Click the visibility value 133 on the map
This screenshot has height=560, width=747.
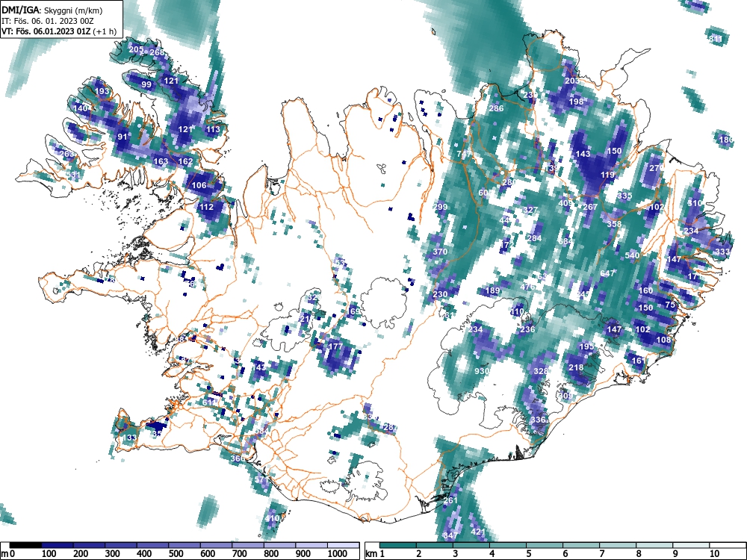[x=129, y=438]
